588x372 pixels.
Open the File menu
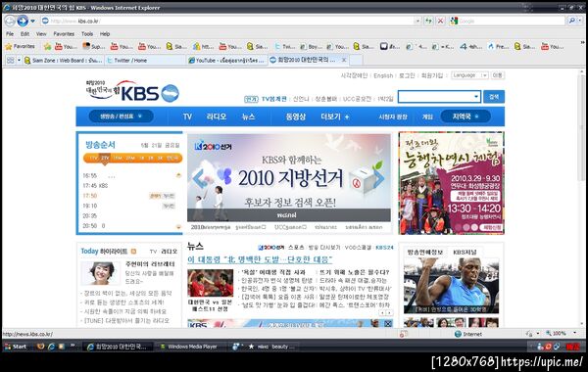[x=10, y=33]
